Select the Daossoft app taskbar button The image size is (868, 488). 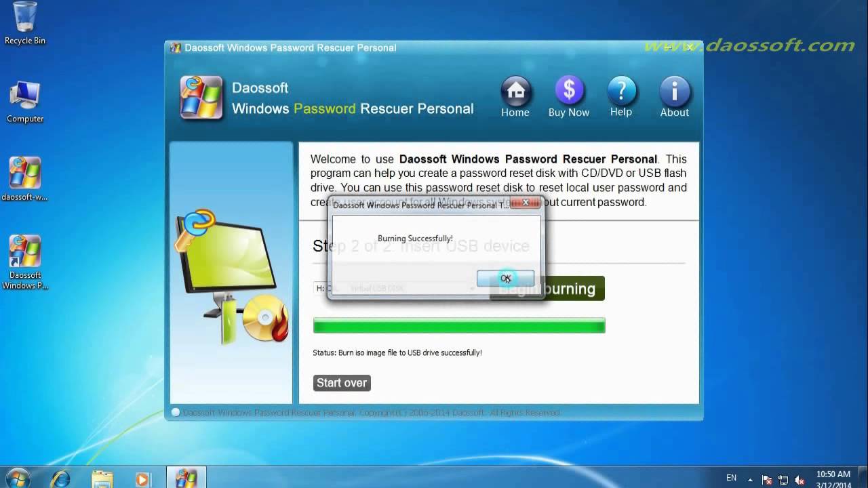185,478
